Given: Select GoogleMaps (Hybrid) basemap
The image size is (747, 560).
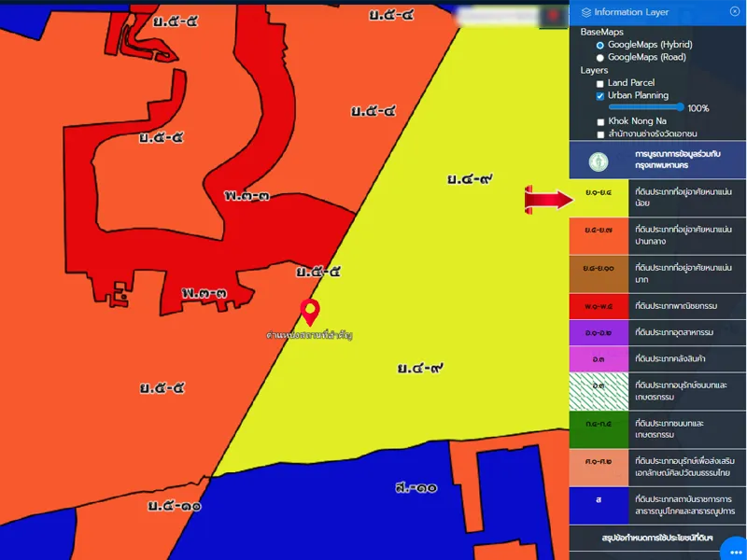Looking at the screenshot, I should pos(600,45).
